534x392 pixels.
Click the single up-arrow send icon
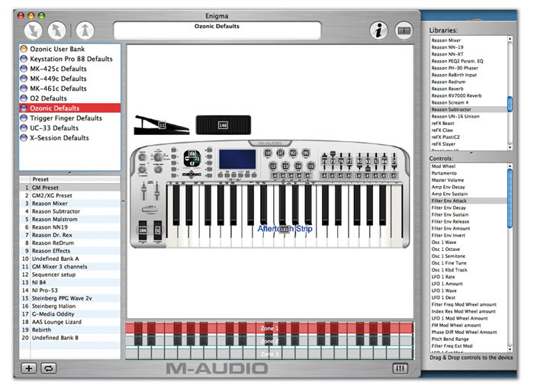click(x=85, y=31)
